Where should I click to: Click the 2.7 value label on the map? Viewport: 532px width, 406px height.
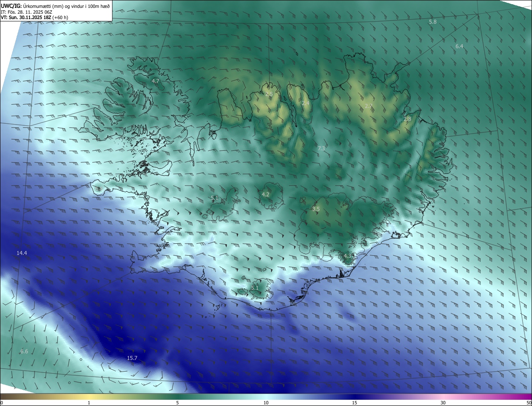(x=369, y=106)
